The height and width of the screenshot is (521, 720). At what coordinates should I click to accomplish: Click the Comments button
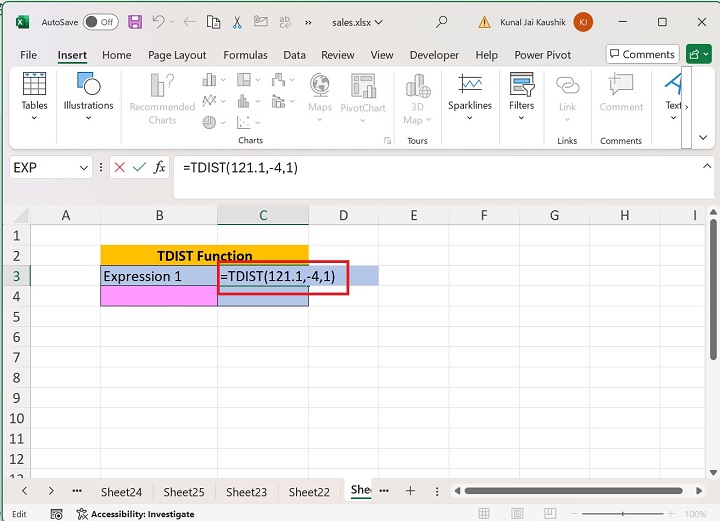click(642, 54)
